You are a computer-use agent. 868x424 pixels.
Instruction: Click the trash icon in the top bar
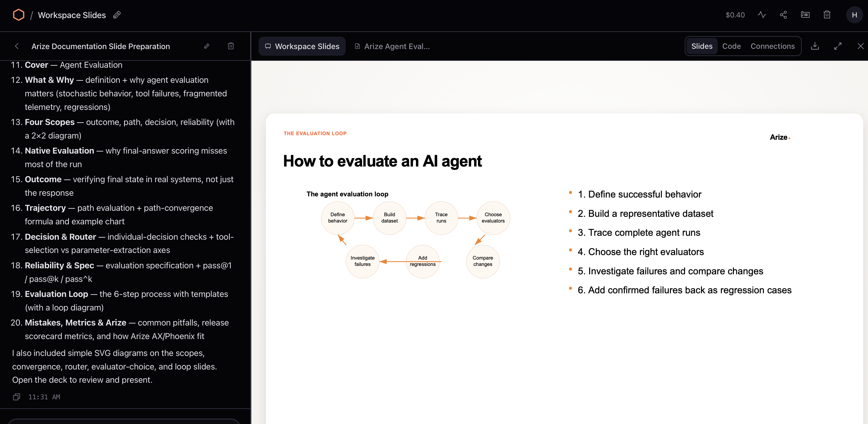(x=827, y=15)
